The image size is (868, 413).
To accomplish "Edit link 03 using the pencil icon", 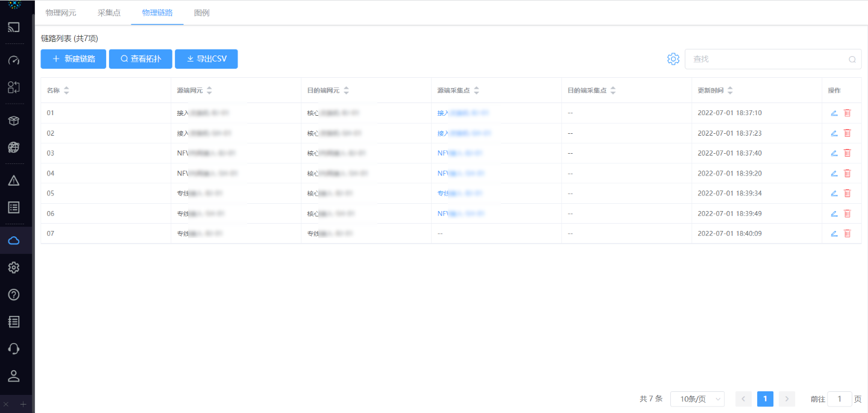I will pyautogui.click(x=834, y=153).
